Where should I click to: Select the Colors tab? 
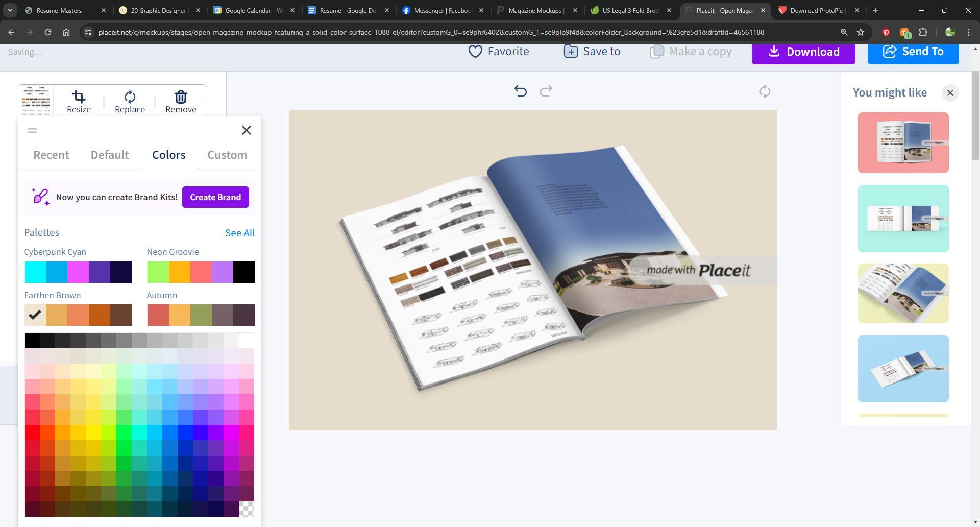(169, 155)
